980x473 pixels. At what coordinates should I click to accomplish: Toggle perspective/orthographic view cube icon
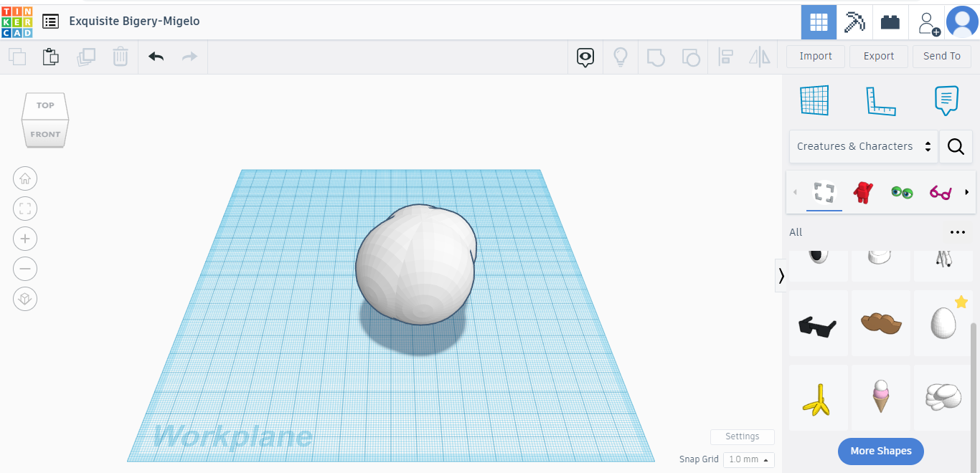pos(25,299)
